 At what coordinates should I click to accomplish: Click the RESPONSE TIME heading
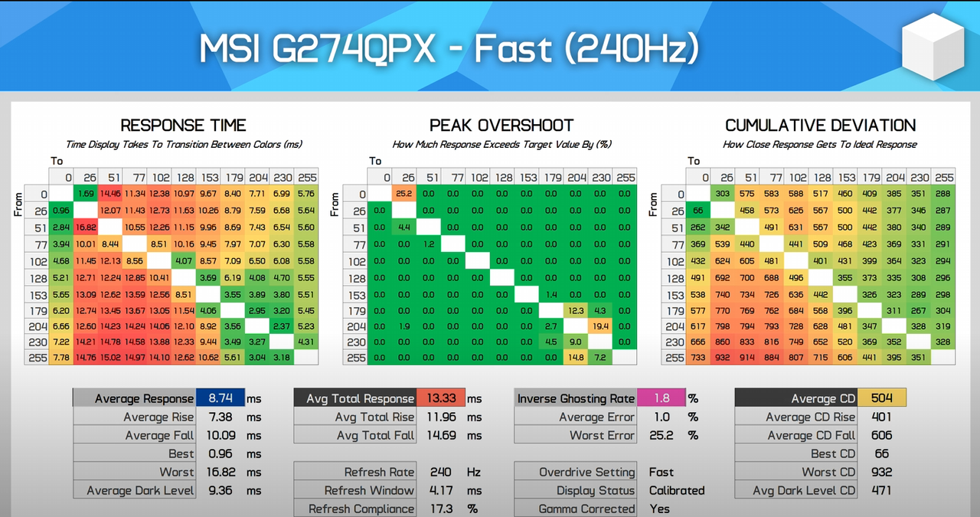point(184,126)
